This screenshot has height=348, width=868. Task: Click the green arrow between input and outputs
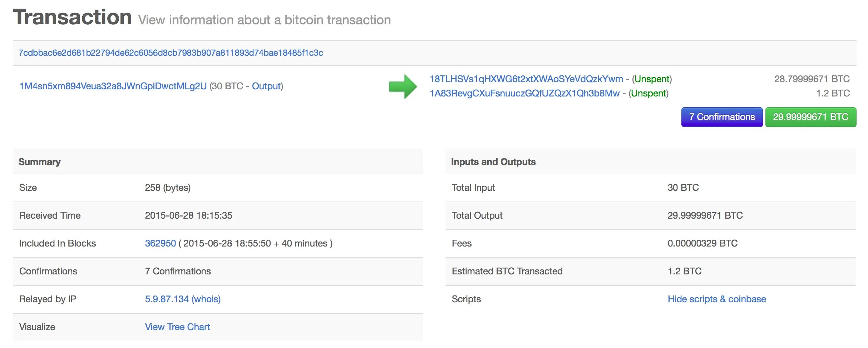pyautogui.click(x=403, y=86)
